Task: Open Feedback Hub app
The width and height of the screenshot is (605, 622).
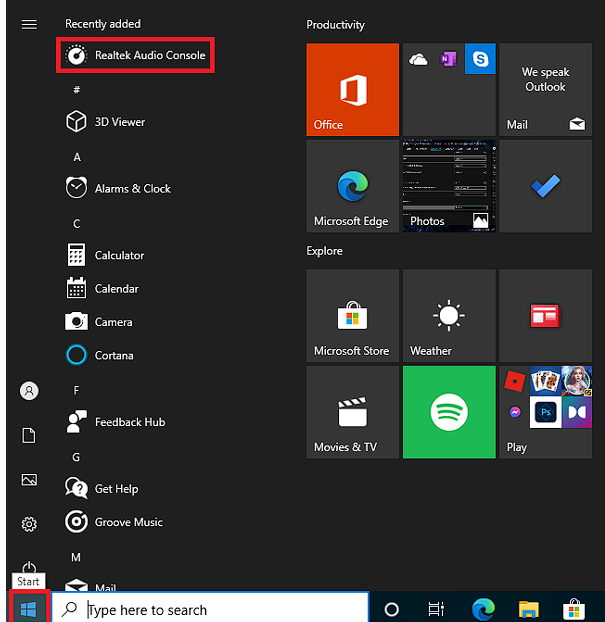Action: (115, 422)
